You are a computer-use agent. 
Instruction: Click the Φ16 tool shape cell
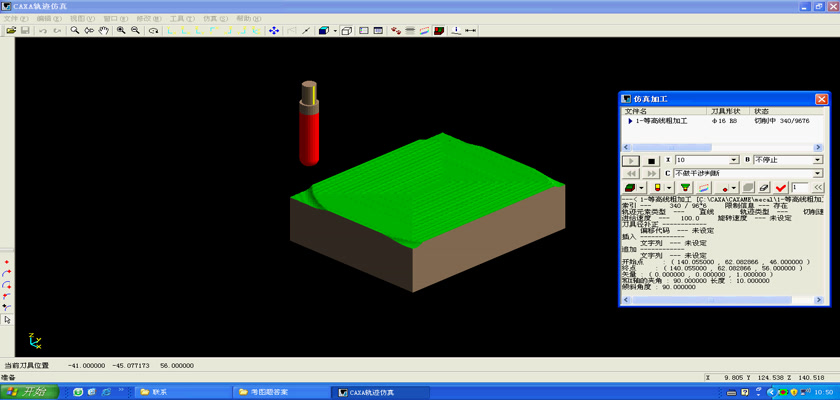click(723, 121)
